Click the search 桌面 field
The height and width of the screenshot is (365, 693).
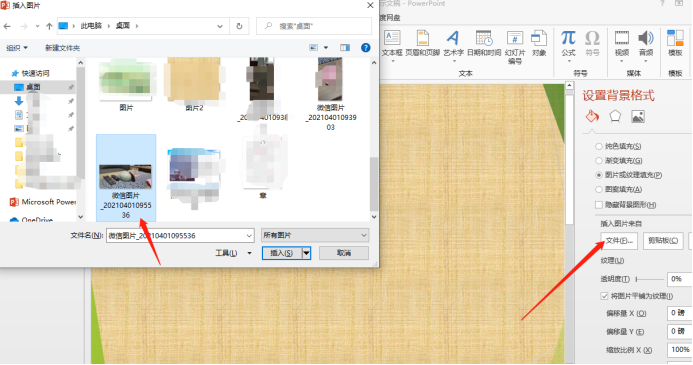pyautogui.click(x=314, y=26)
